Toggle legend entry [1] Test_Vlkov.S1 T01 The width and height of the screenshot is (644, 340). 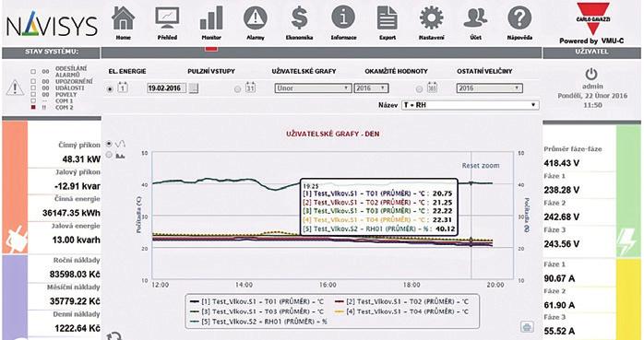click(x=257, y=301)
